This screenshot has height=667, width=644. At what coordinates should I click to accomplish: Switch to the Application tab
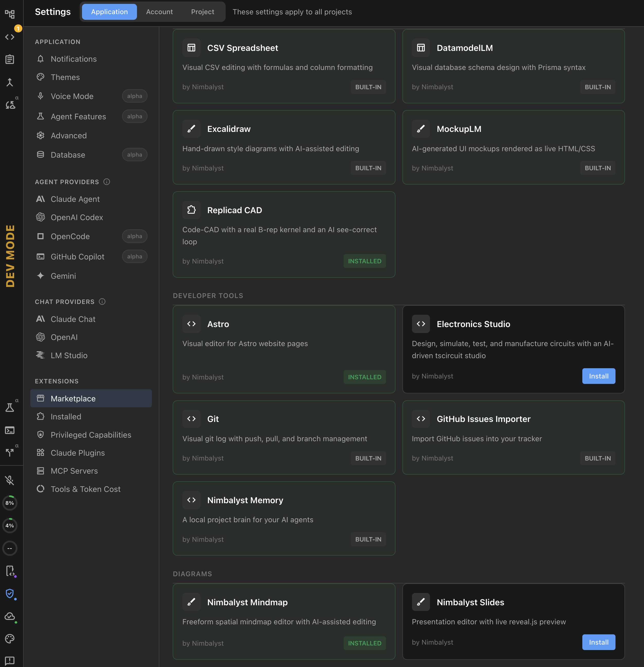click(x=109, y=12)
